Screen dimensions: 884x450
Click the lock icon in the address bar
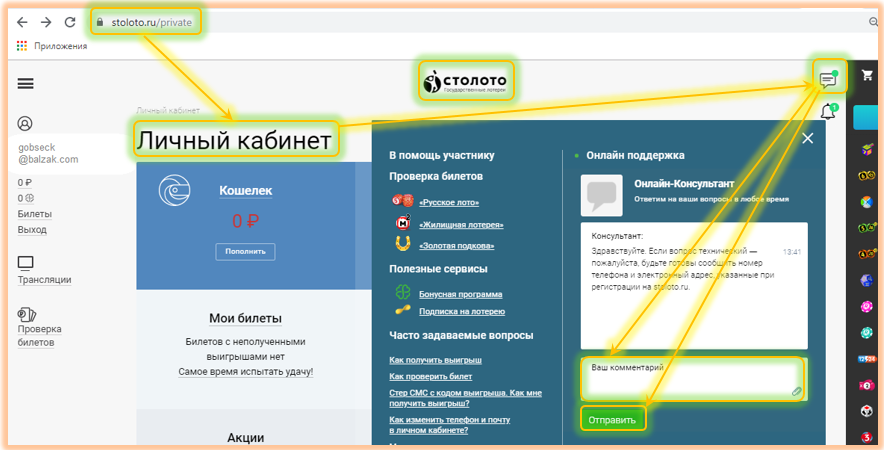100,22
